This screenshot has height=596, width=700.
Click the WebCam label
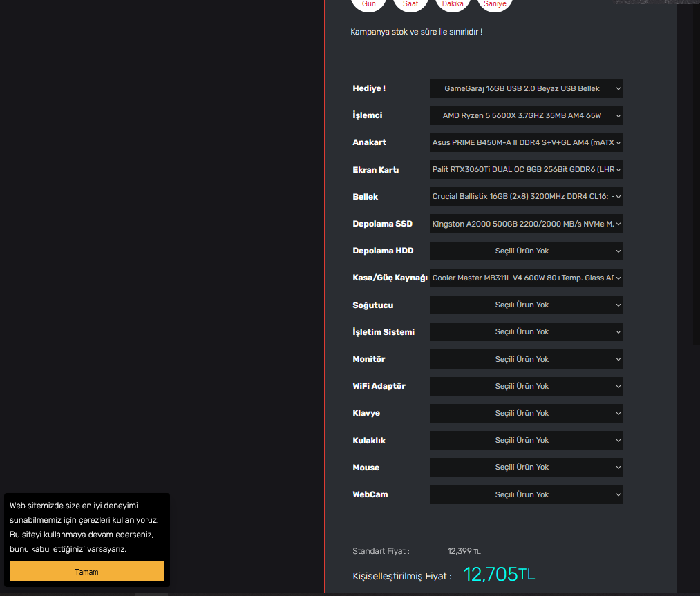coord(370,494)
